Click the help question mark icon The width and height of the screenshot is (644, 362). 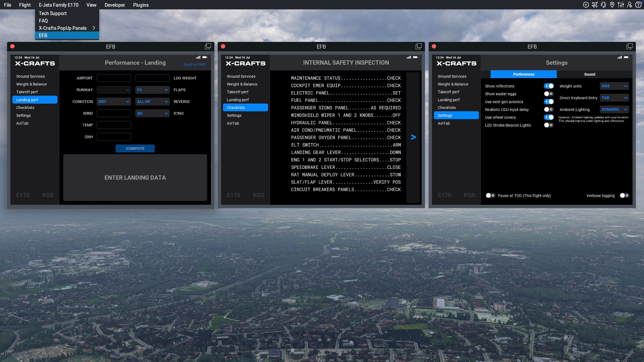[x=638, y=5]
